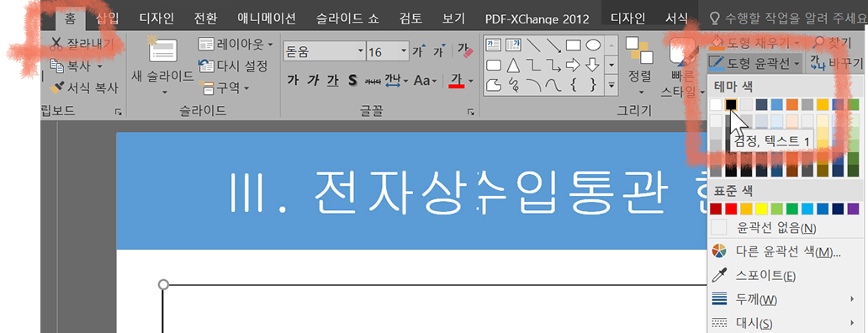The height and width of the screenshot is (333, 868).
Task: Select the freeform shape tool
Action: 493,85
